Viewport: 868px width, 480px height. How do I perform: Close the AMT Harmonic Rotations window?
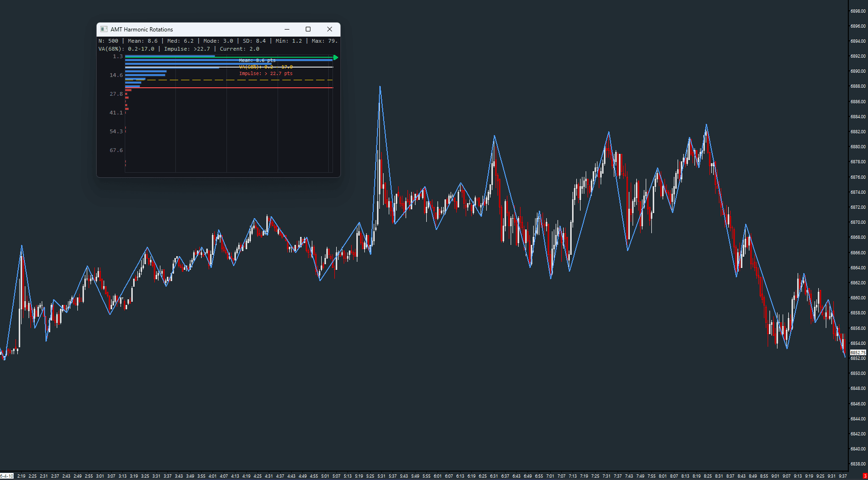(330, 29)
